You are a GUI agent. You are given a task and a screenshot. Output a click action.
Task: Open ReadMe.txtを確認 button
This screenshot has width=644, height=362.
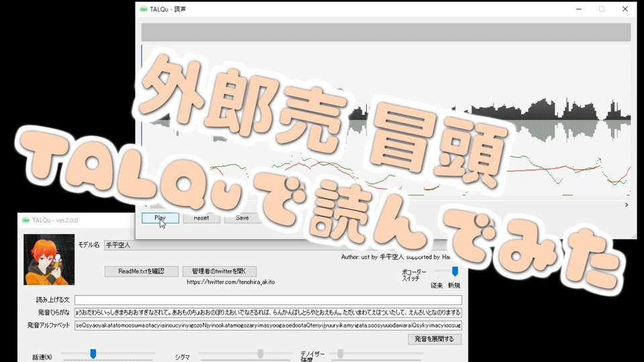pyautogui.click(x=142, y=271)
